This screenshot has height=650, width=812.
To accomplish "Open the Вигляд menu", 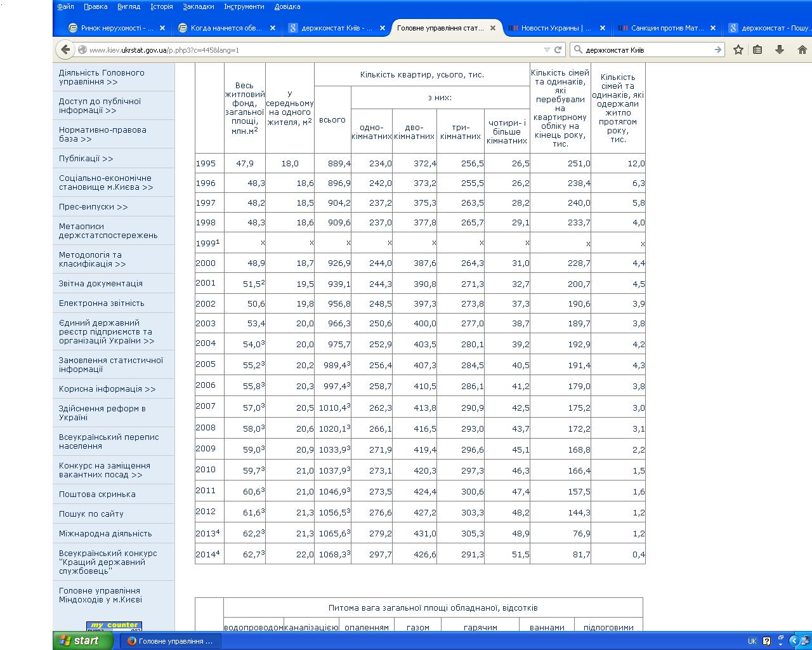I will [129, 6].
